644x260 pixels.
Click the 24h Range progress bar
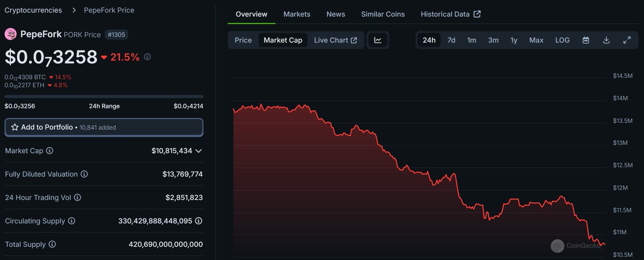click(104, 97)
